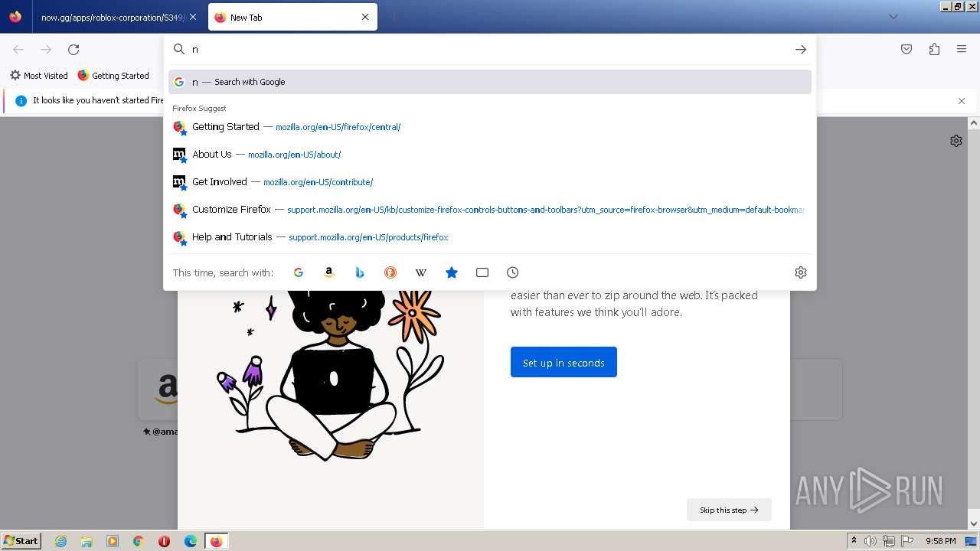This screenshot has width=980, height=551.
Task: Open Getting Started bookmark in toolbar
Action: click(113, 76)
